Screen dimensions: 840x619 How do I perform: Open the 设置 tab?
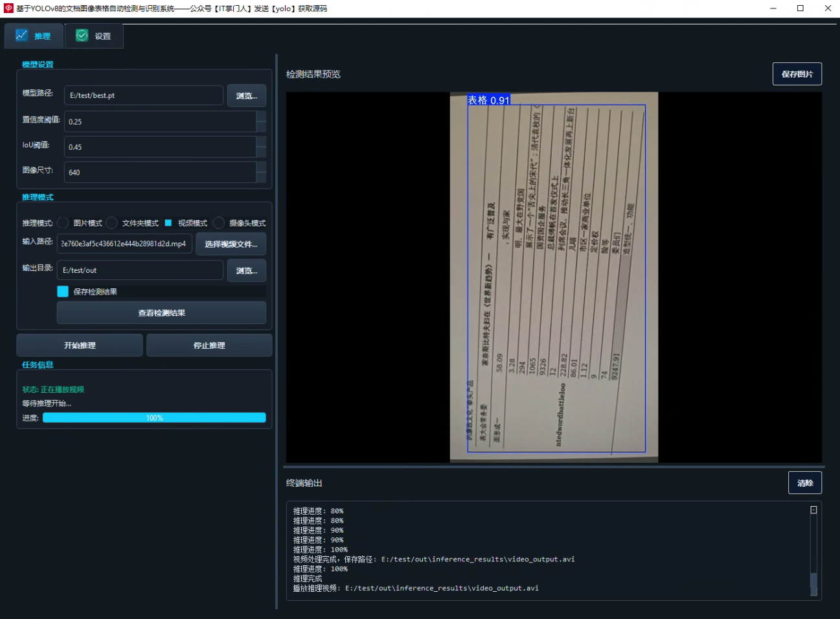coord(94,36)
